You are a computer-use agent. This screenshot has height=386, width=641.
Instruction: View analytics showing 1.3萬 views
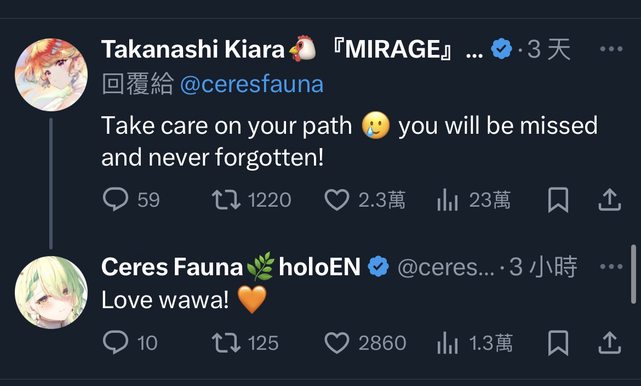coord(447,343)
